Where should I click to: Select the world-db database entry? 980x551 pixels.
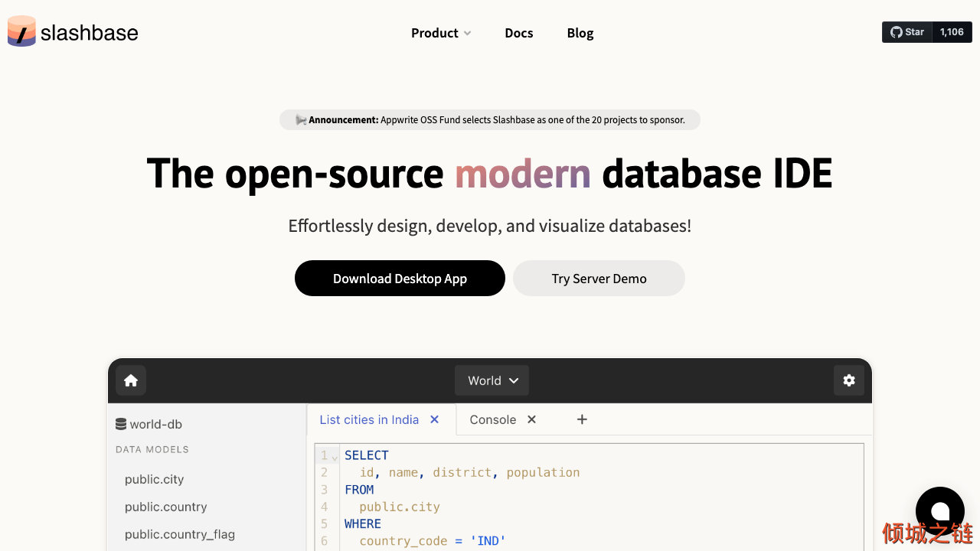149,424
